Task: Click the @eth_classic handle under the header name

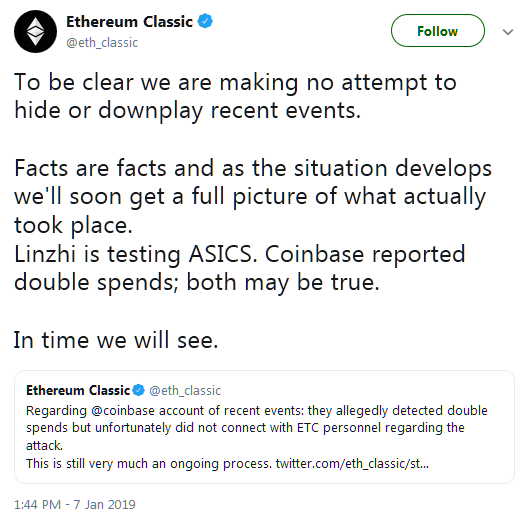Action: click(x=102, y=43)
